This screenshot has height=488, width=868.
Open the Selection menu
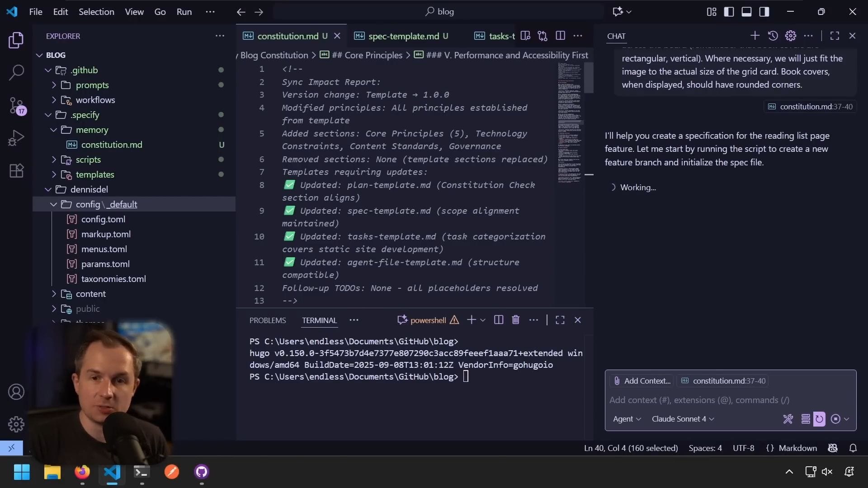click(x=96, y=12)
